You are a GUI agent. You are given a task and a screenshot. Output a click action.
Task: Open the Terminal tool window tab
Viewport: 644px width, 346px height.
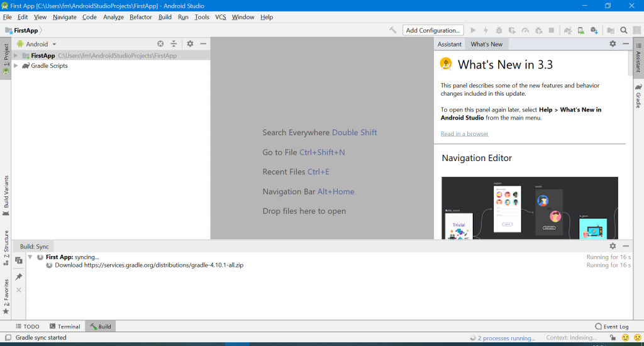click(x=65, y=326)
